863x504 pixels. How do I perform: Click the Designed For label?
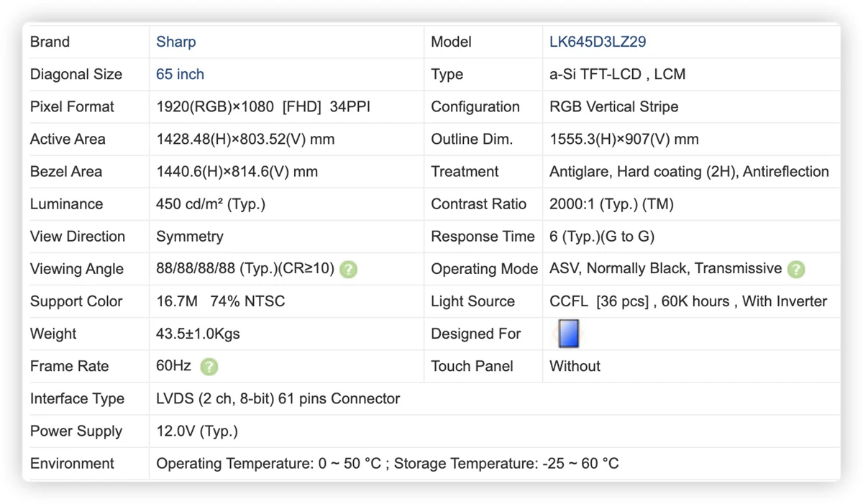[475, 334]
